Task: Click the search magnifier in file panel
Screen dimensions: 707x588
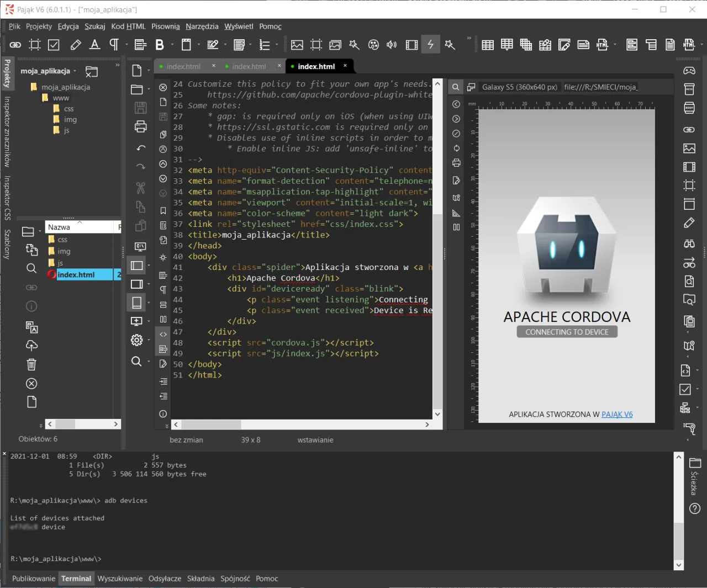Action: pos(31,268)
